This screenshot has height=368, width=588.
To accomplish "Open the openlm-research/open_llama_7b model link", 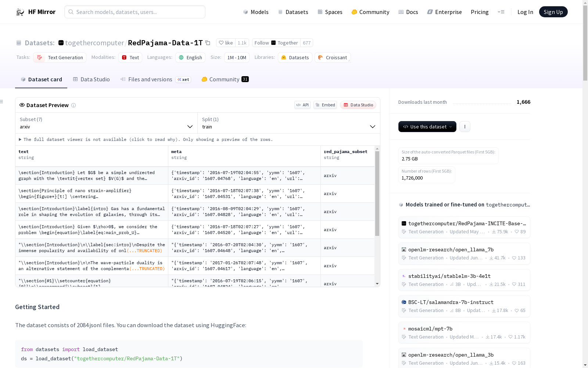I will (451, 250).
